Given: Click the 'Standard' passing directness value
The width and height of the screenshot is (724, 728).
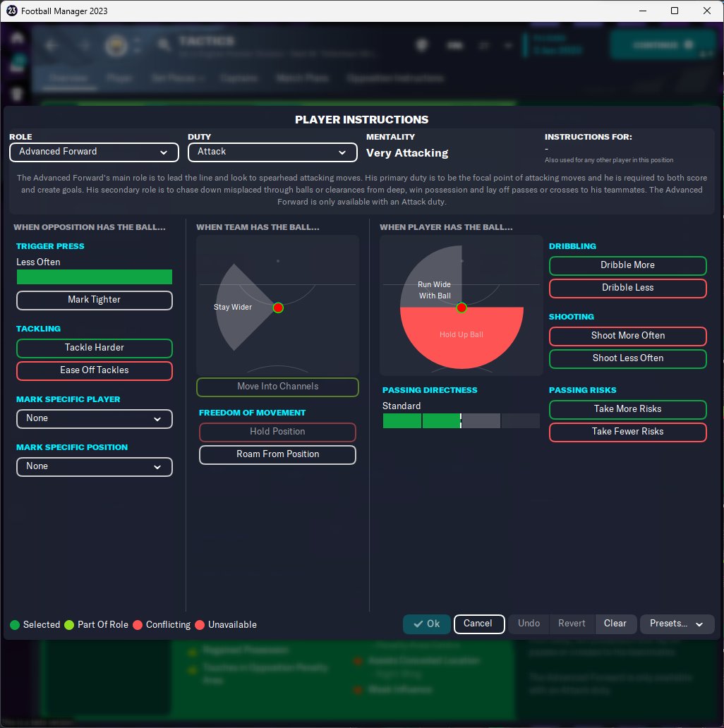Looking at the screenshot, I should coord(402,406).
